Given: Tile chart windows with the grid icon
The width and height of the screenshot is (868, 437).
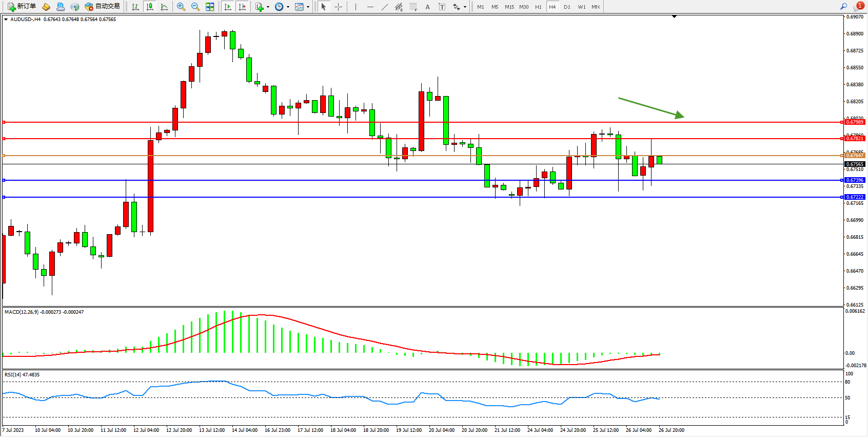Looking at the screenshot, I should [210, 7].
